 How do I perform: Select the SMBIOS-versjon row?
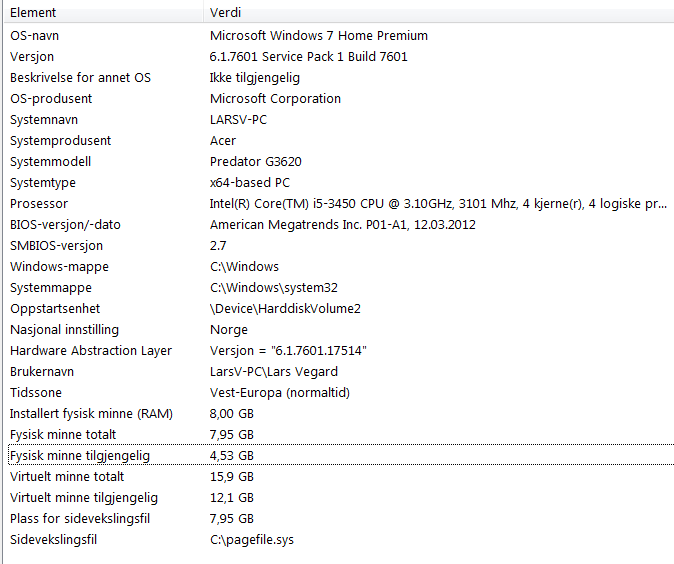[56, 246]
